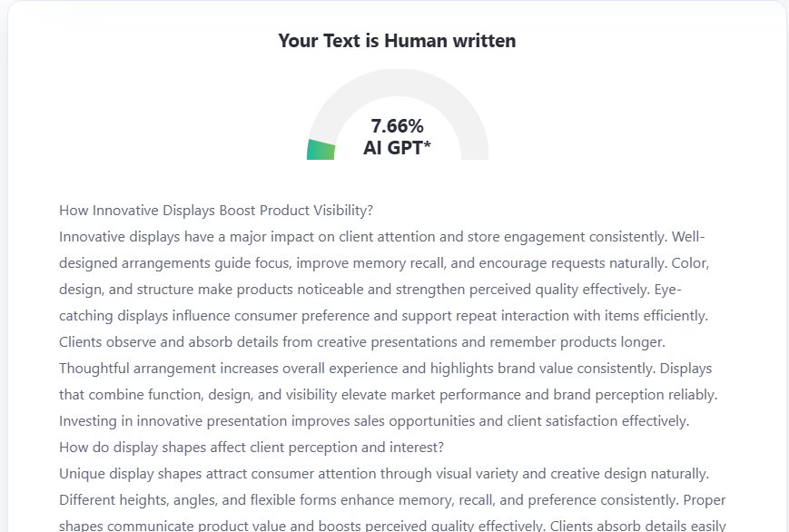789x532 pixels.
Task: Click the sentence 'Clients observe and absorb details'
Action: click(361, 342)
